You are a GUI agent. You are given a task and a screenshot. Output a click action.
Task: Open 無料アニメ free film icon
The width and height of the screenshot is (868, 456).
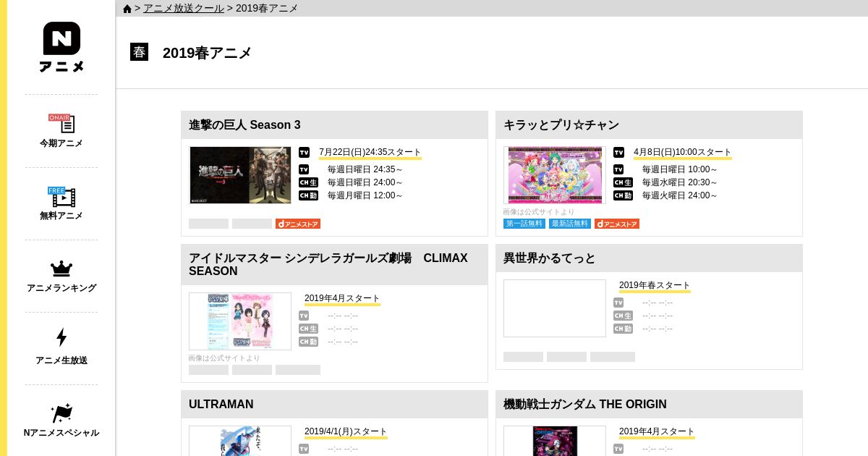click(x=61, y=196)
